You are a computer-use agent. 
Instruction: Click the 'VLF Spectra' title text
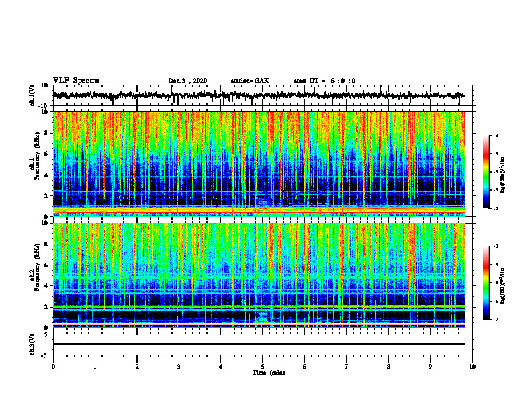click(76, 81)
